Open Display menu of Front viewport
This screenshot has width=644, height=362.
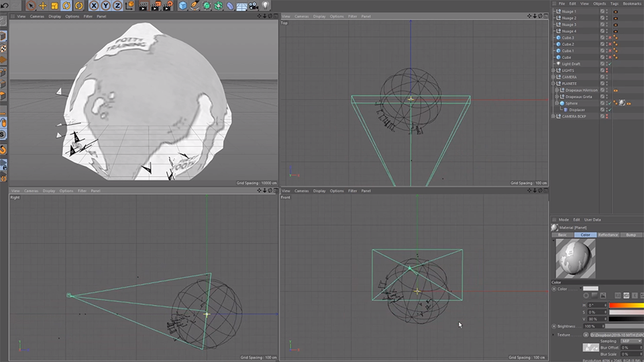click(319, 191)
